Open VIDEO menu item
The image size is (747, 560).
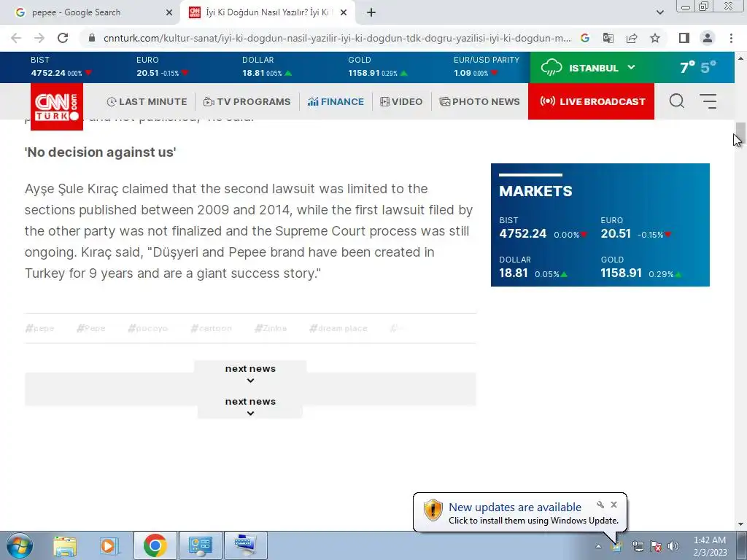[401, 101]
